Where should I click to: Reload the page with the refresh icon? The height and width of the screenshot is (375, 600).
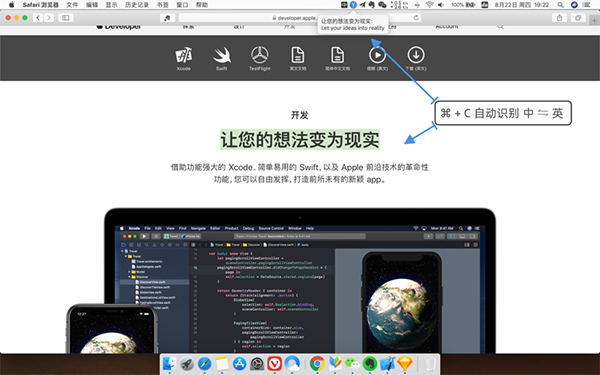416,18
